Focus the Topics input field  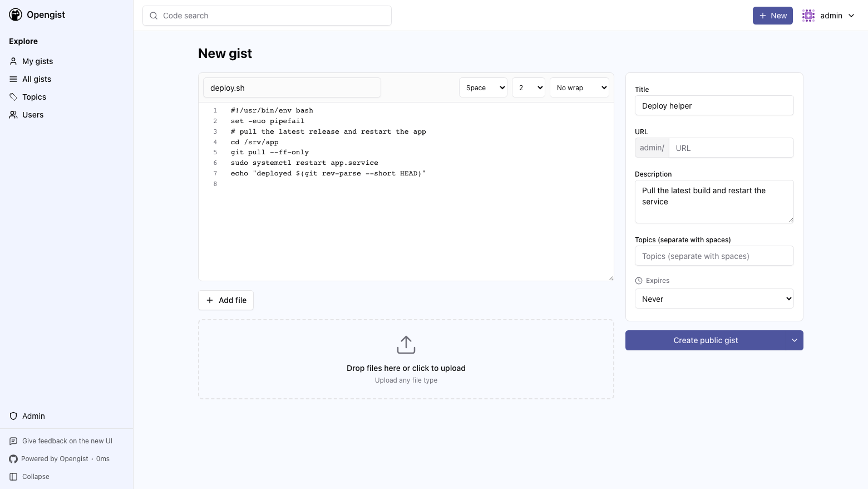pos(714,256)
